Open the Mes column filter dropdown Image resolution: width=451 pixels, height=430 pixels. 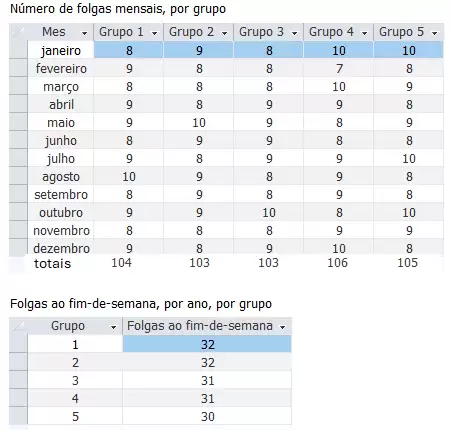(84, 33)
